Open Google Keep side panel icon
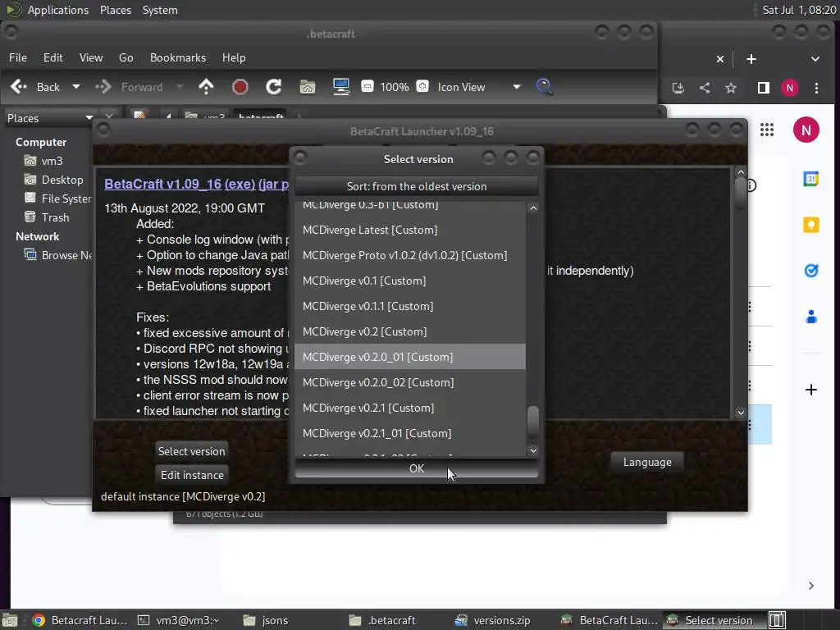This screenshot has width=840, height=630. [x=811, y=225]
